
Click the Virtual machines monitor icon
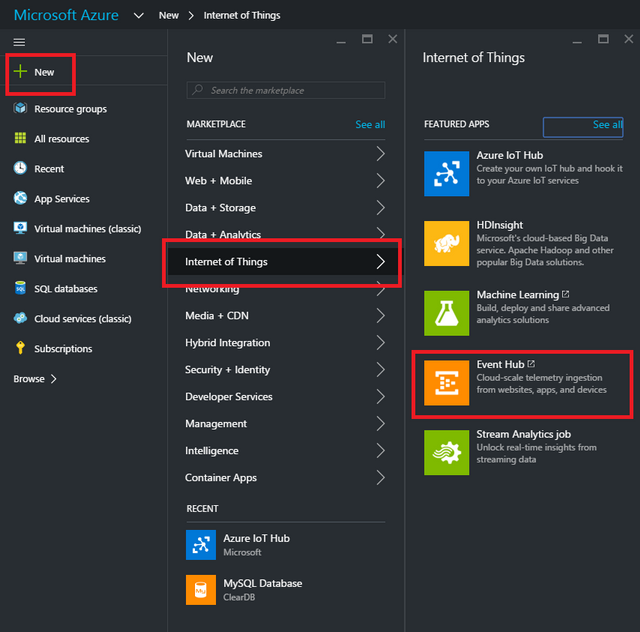click(x=20, y=258)
